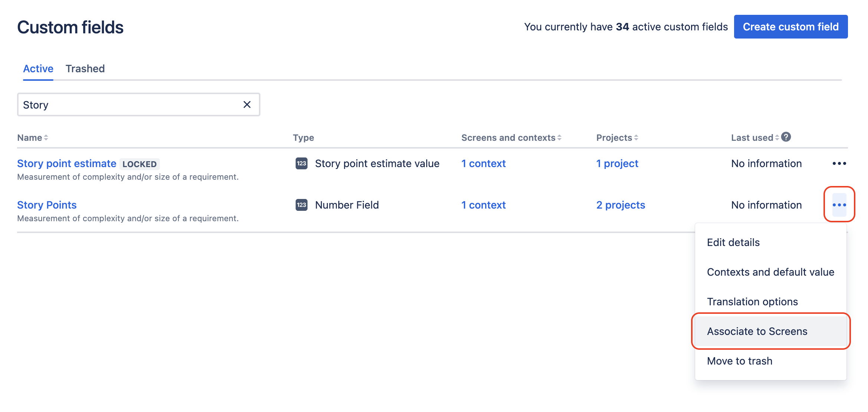Sort by Projects column
The width and height of the screenshot is (868, 412).
636,138
